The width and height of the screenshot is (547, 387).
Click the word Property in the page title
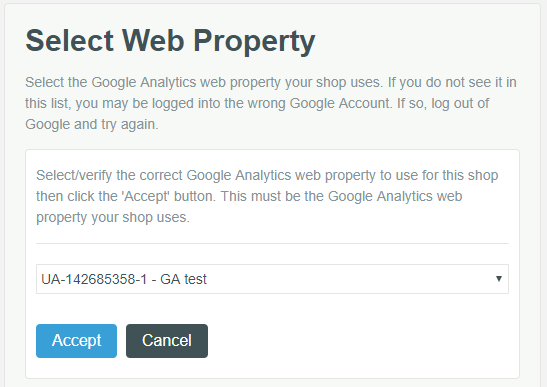254,41
